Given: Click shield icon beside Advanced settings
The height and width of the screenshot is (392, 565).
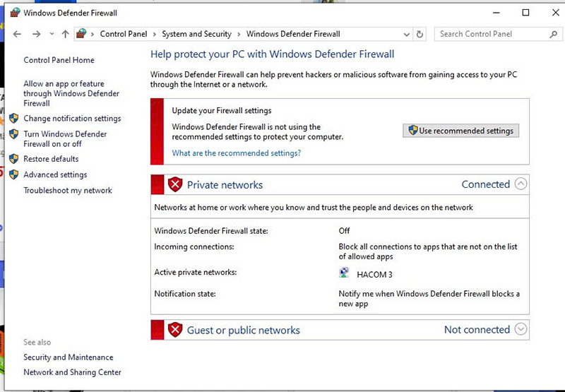Looking at the screenshot, I should [13, 174].
